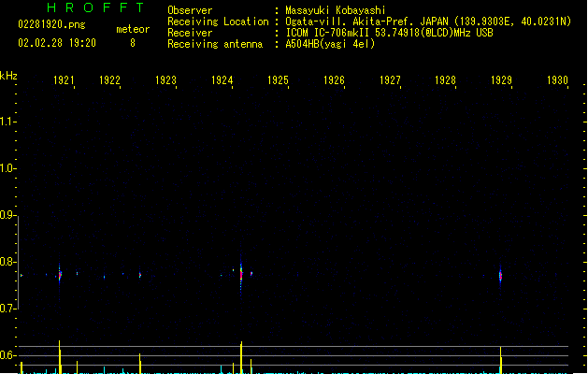
Task: Click the 1.0 kHz axis label
Action: pos(7,168)
